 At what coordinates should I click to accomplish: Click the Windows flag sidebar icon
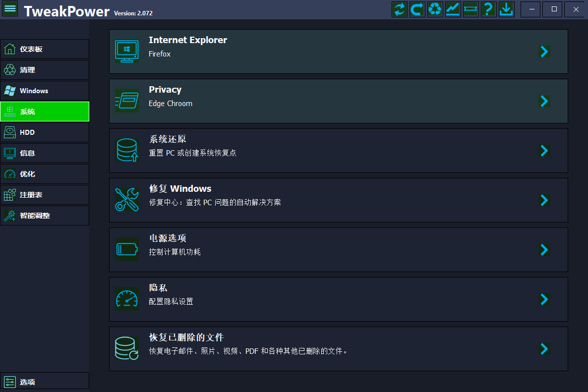(10, 91)
